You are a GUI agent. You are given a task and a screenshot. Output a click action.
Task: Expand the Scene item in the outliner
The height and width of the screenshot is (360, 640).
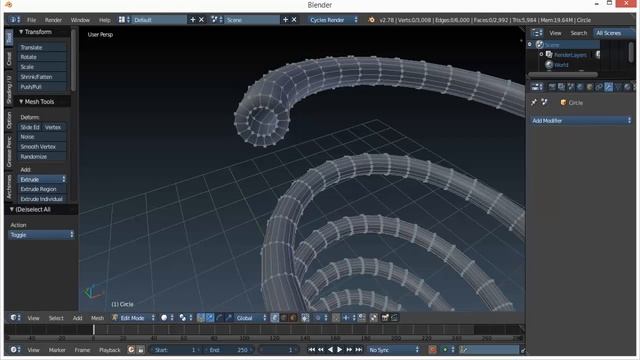pyautogui.click(x=530, y=44)
